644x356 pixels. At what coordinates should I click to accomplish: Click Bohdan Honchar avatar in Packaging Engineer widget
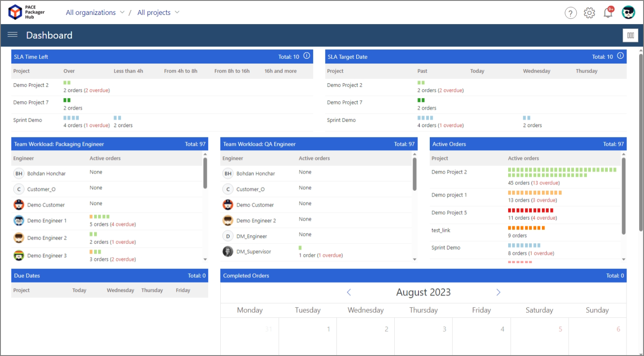click(x=19, y=173)
